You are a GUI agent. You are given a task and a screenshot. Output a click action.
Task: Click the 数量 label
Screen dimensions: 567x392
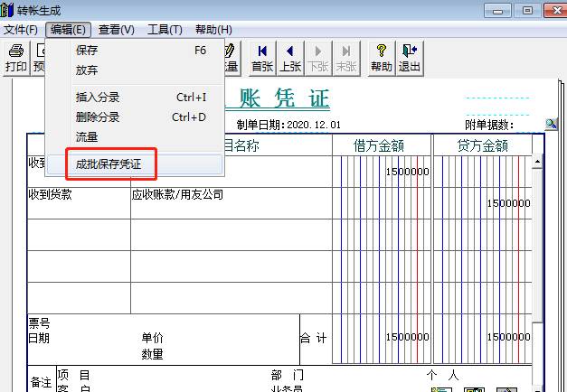click(152, 354)
